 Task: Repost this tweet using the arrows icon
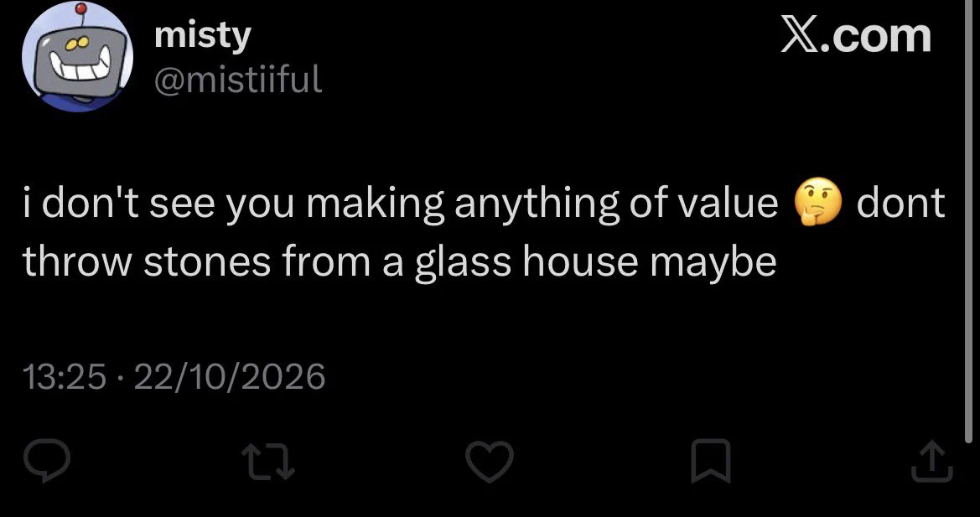[x=269, y=462]
